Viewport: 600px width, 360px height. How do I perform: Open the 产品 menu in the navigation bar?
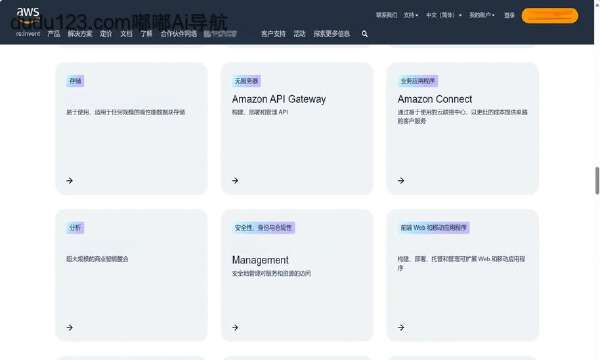[x=54, y=34]
